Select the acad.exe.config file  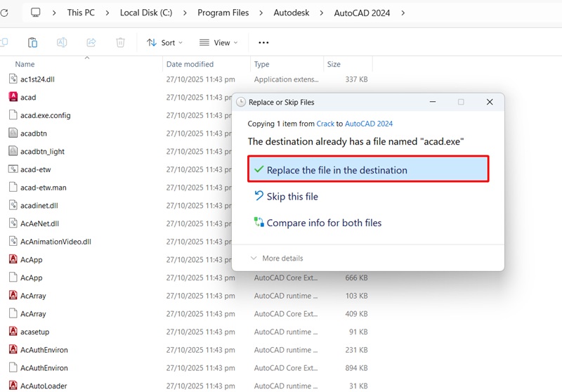(x=45, y=115)
